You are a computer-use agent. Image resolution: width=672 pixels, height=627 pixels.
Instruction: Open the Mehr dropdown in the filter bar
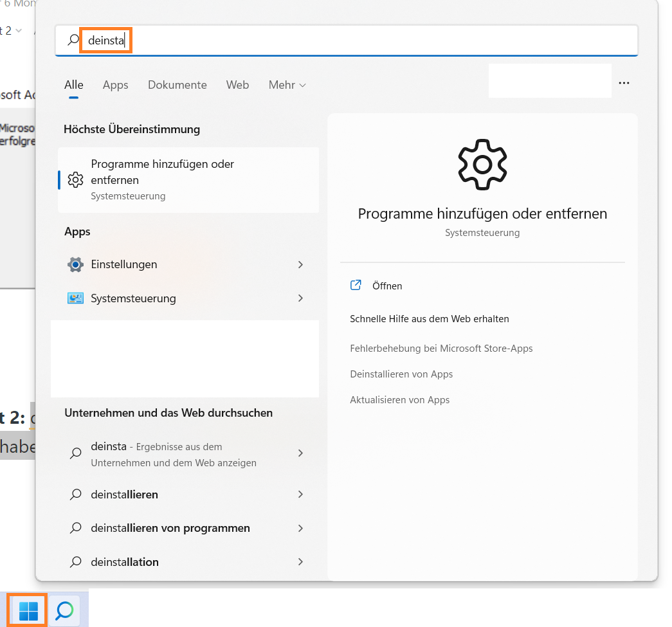[x=287, y=85]
